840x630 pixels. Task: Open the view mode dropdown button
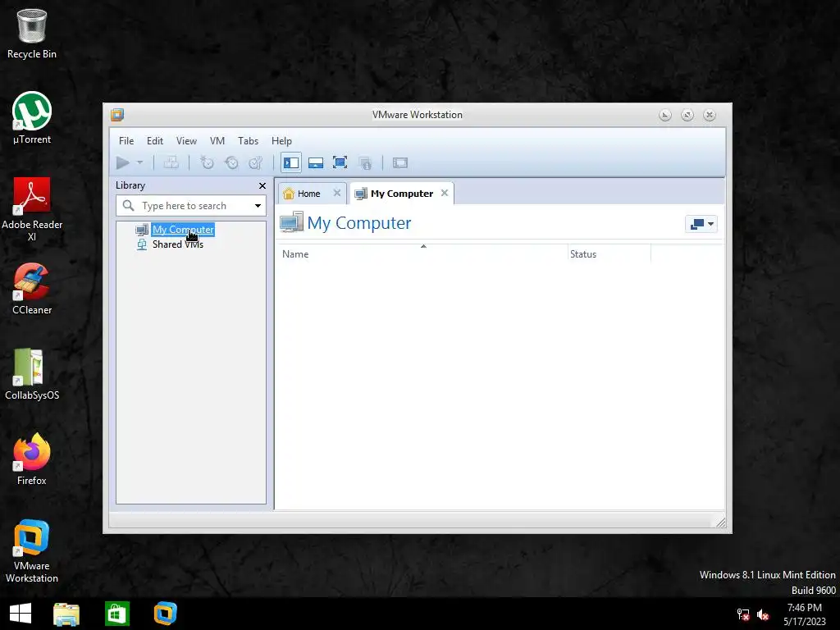[x=701, y=224]
